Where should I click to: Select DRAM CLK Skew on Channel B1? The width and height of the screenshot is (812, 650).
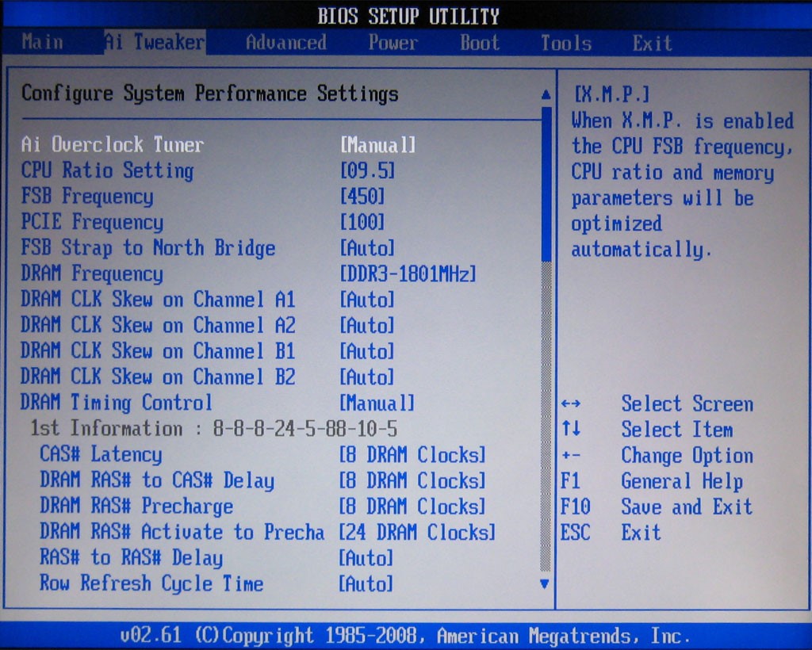[x=158, y=351]
